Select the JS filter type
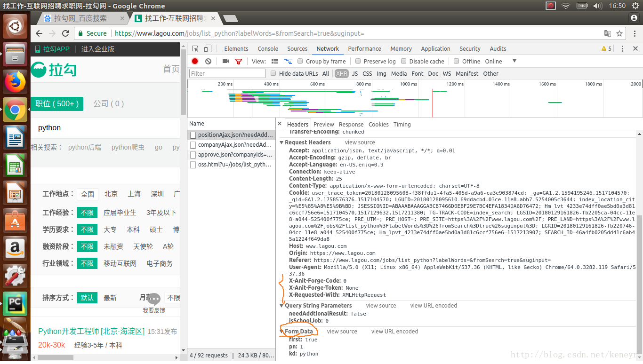This screenshot has width=643, height=364. point(355,73)
